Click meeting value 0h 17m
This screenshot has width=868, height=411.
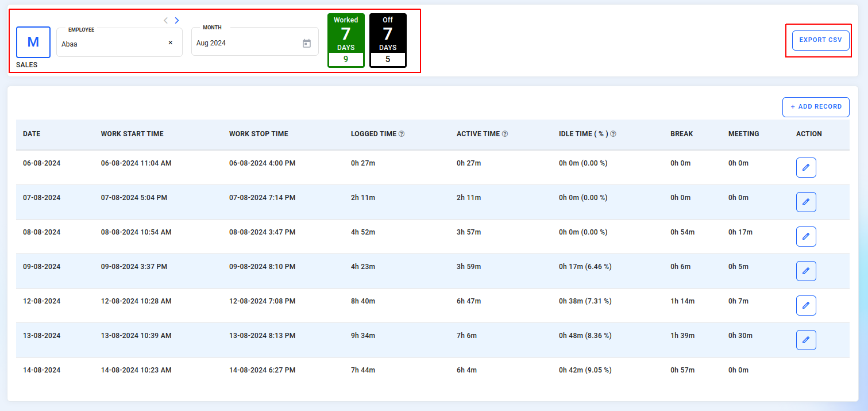[x=740, y=232]
